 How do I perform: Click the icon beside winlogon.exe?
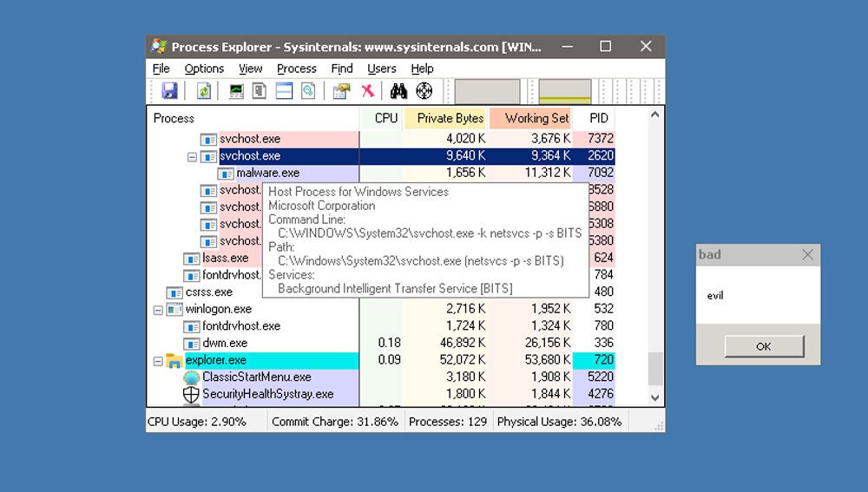174,310
